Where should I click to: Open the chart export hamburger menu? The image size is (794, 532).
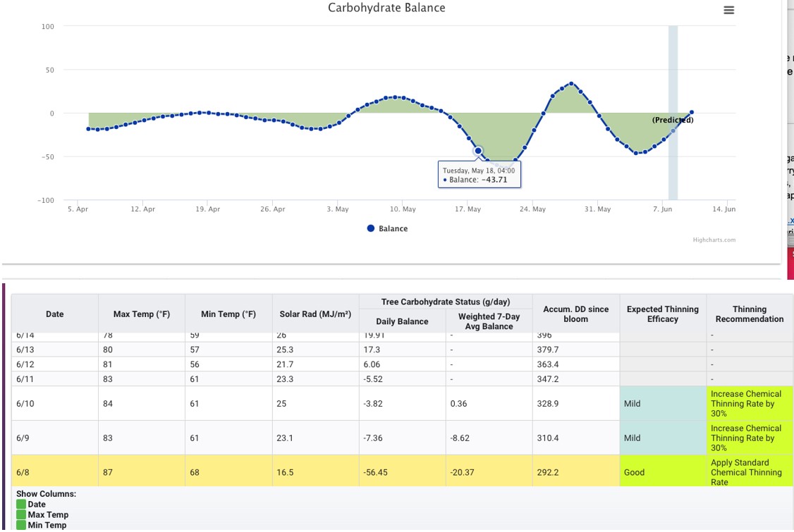click(x=728, y=10)
